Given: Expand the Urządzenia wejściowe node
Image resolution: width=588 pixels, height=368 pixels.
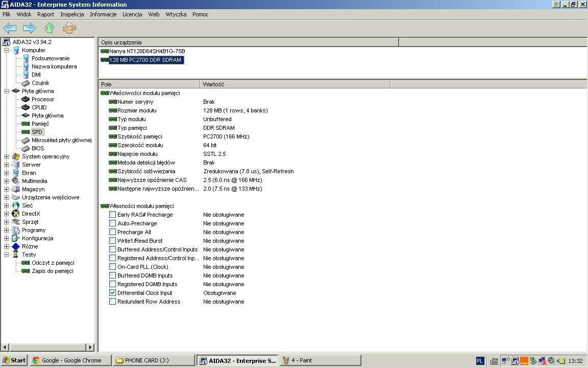Looking at the screenshot, I should (6, 197).
